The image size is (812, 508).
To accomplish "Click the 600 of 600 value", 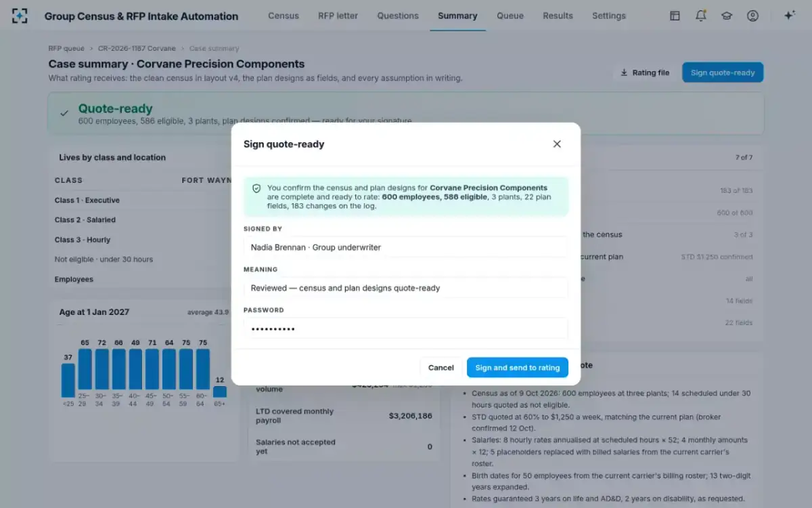I will 735,213.
